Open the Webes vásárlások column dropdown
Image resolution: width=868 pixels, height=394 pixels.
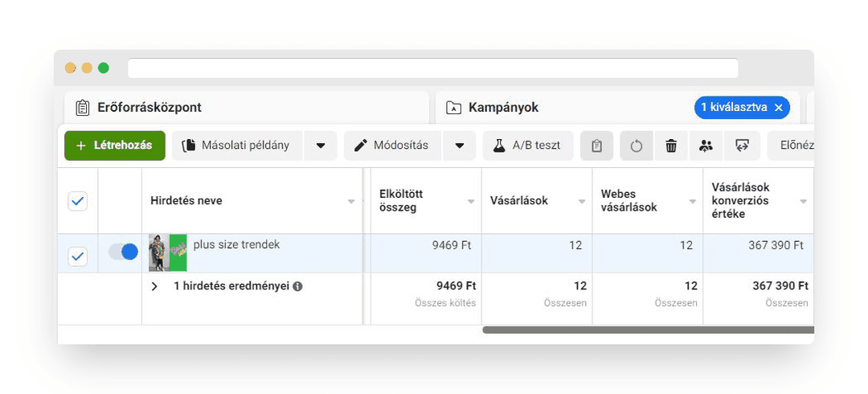(693, 201)
